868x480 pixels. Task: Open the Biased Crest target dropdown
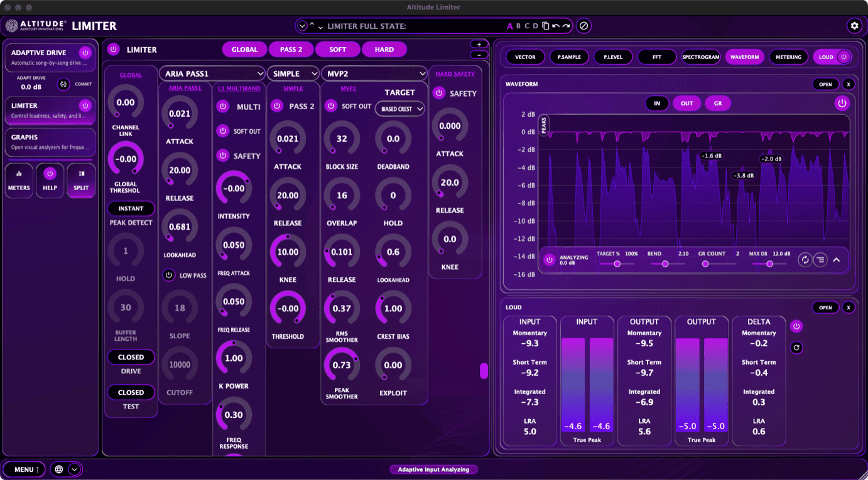(x=400, y=109)
